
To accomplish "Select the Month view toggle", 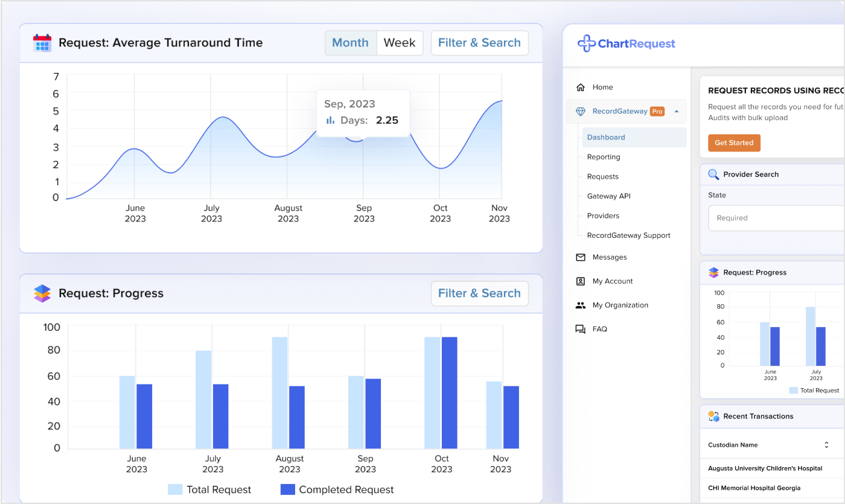I will pyautogui.click(x=350, y=43).
